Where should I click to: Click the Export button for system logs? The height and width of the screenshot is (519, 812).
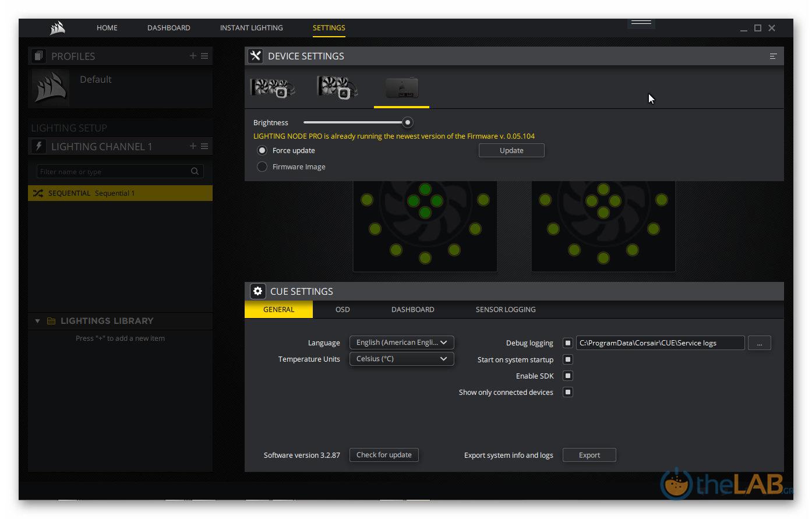[589, 455]
